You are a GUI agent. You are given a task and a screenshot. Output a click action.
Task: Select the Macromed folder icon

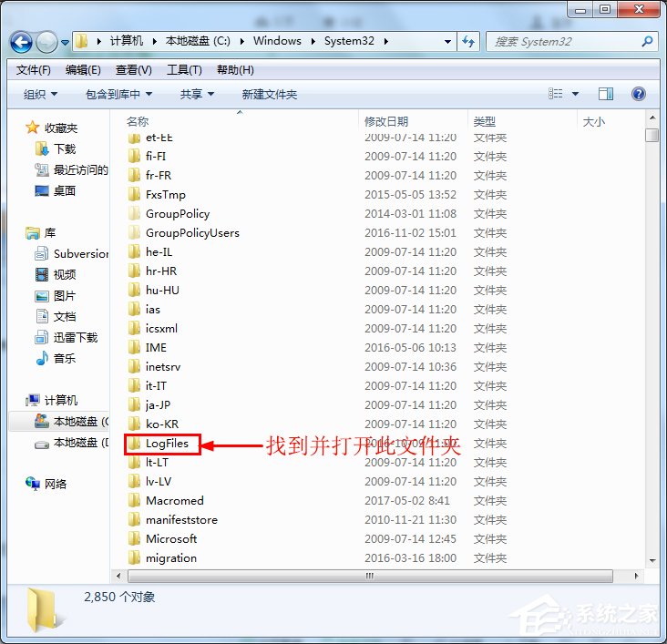click(134, 500)
